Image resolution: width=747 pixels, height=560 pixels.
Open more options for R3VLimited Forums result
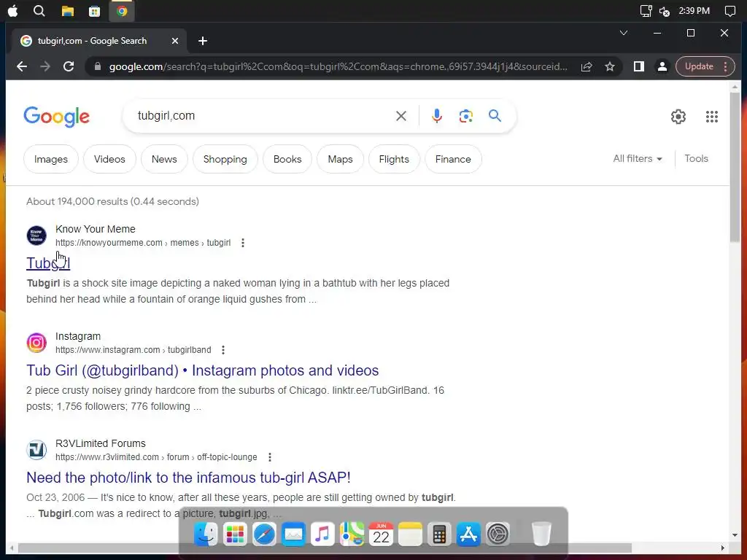coord(270,457)
